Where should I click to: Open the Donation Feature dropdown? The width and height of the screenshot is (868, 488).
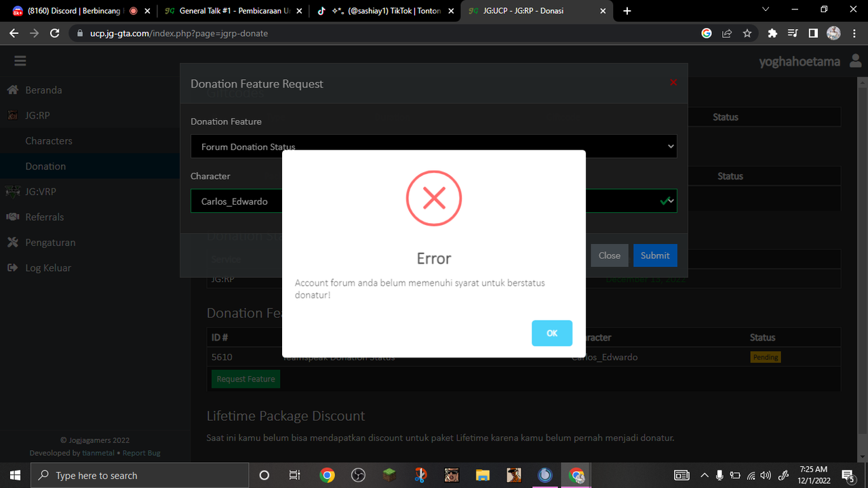point(434,146)
